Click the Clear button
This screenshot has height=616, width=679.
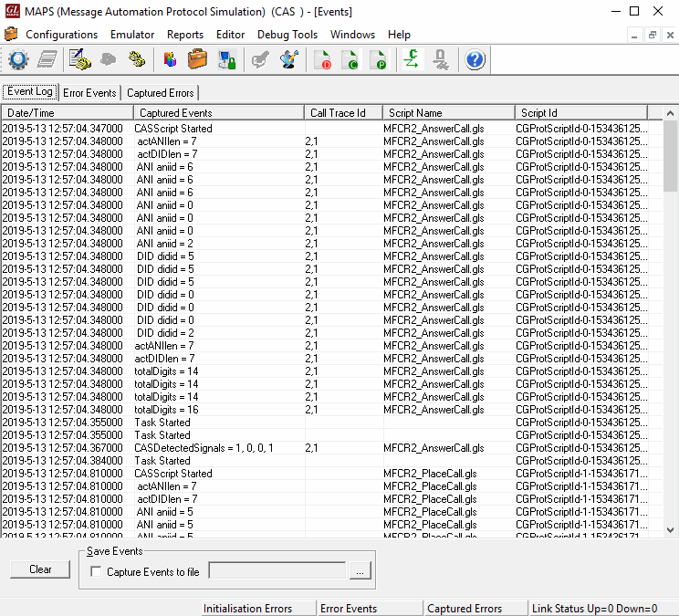click(40, 569)
